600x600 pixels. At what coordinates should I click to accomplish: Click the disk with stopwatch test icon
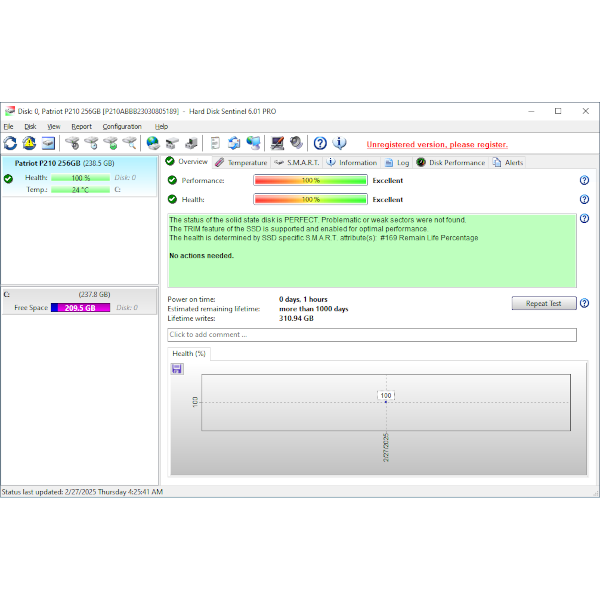[72, 143]
